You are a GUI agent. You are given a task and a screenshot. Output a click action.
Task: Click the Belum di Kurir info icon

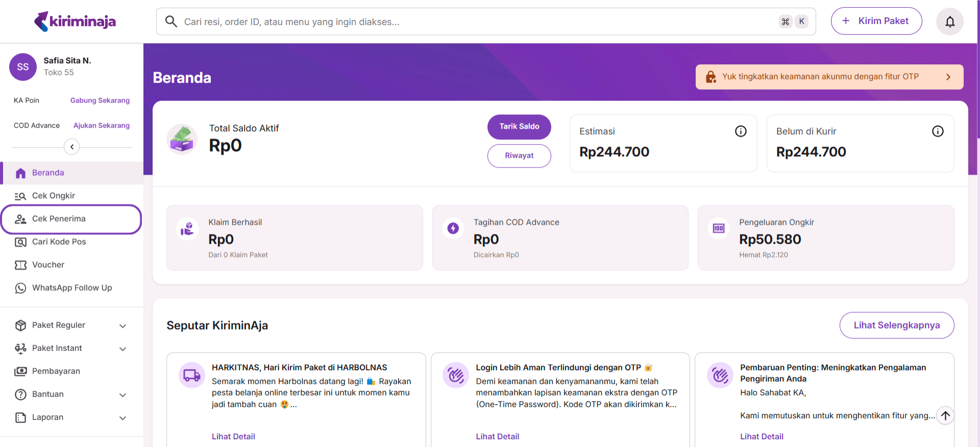(x=938, y=131)
